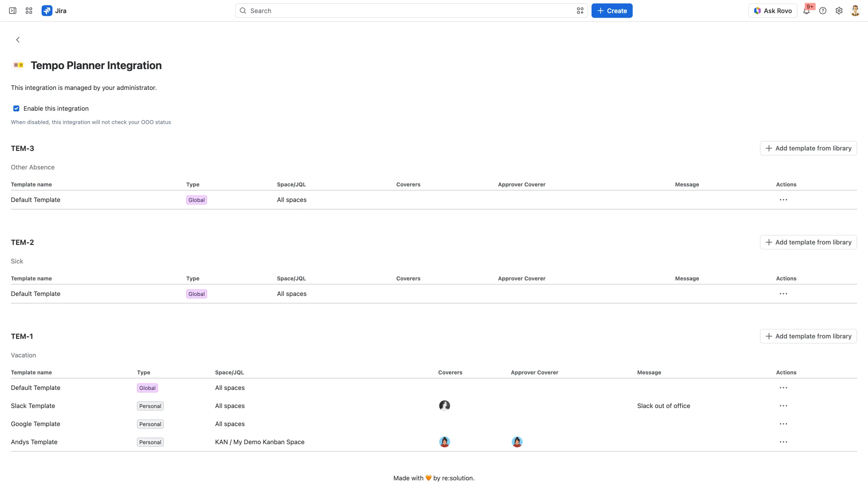
Task: Go back using the back arrow
Action: (x=18, y=40)
